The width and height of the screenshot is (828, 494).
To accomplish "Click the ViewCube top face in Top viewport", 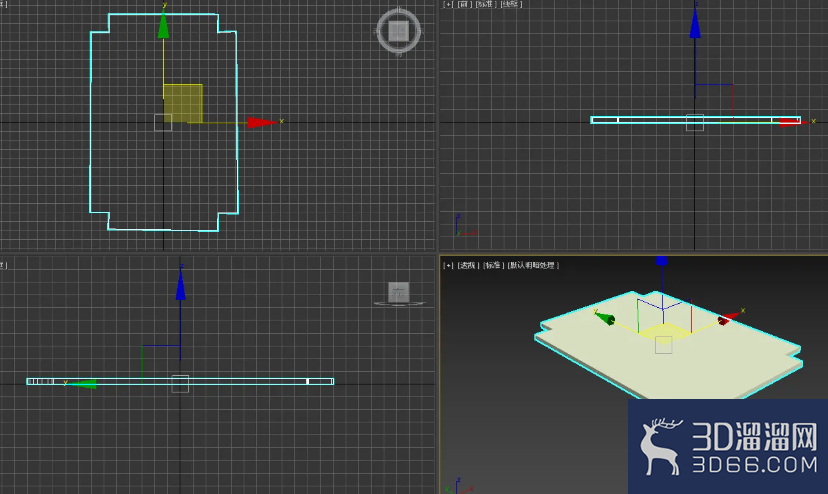I will pyautogui.click(x=399, y=31).
